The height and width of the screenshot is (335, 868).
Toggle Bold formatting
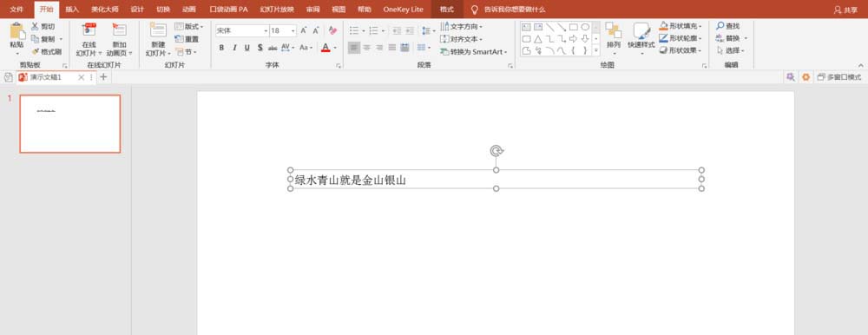pos(221,48)
